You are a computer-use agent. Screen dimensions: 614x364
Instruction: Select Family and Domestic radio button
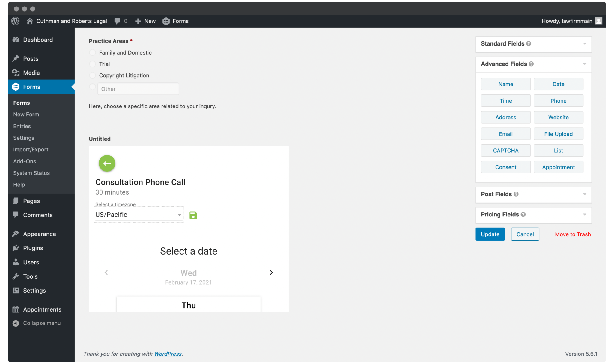pos(92,52)
